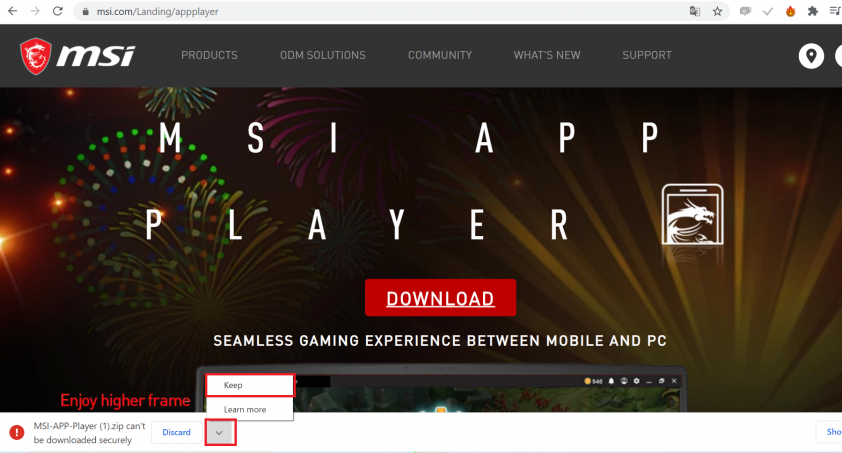The width and height of the screenshot is (842, 453).
Task: Click the red DOWNLOAD button
Action: [440, 298]
